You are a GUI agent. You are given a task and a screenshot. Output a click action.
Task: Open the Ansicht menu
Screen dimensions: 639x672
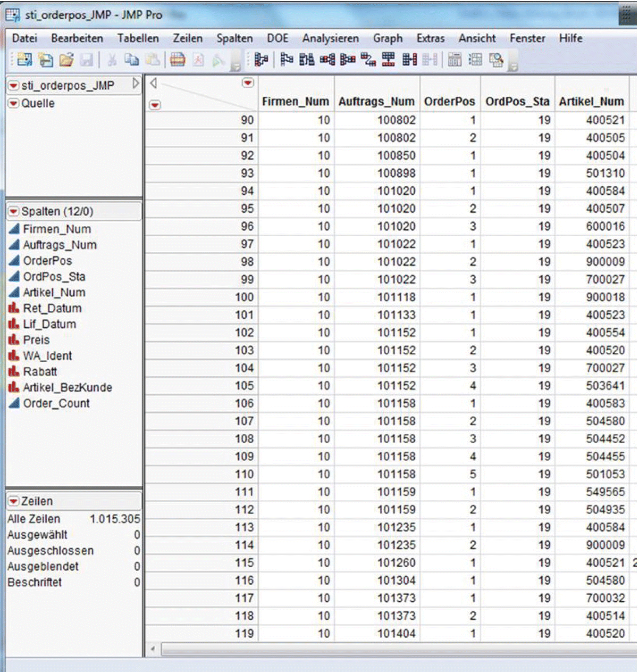[477, 38]
